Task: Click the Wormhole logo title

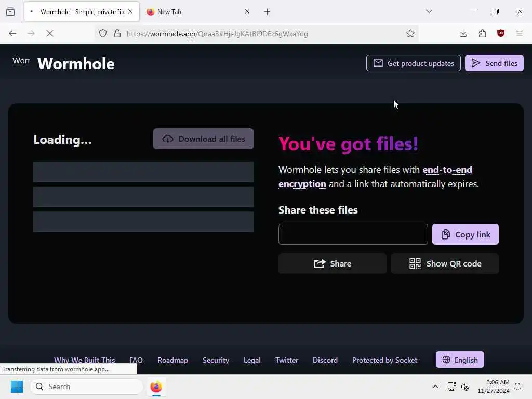Action: tap(76, 64)
